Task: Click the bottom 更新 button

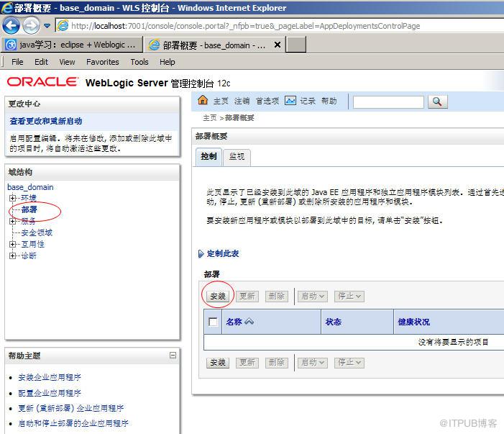Action: click(x=247, y=363)
